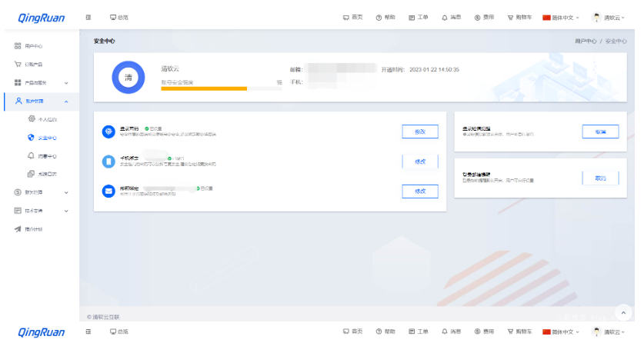Click 修改 button for email binding

pyautogui.click(x=420, y=191)
